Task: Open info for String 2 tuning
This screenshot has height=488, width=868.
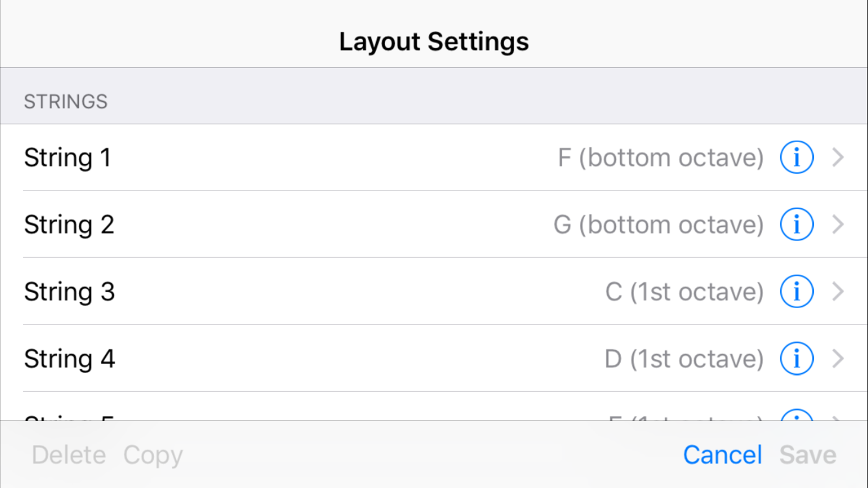Action: [796, 224]
